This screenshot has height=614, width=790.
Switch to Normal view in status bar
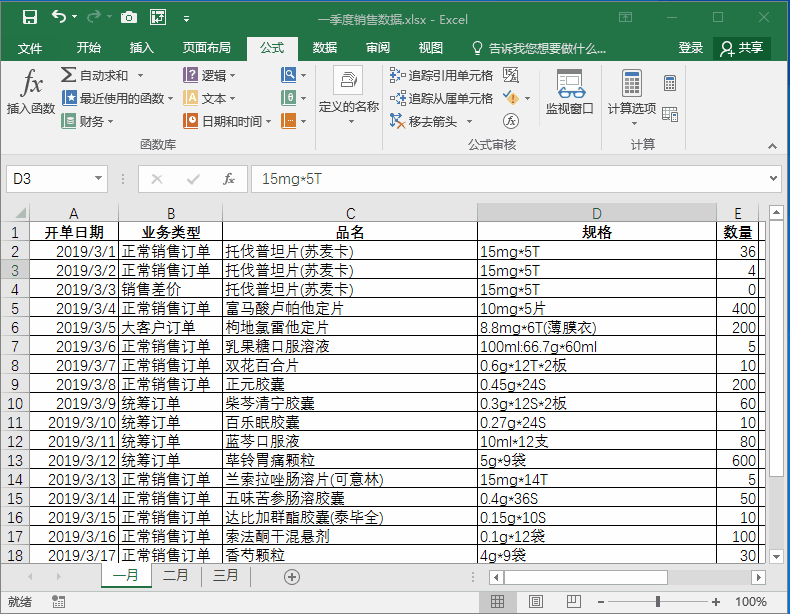497,601
